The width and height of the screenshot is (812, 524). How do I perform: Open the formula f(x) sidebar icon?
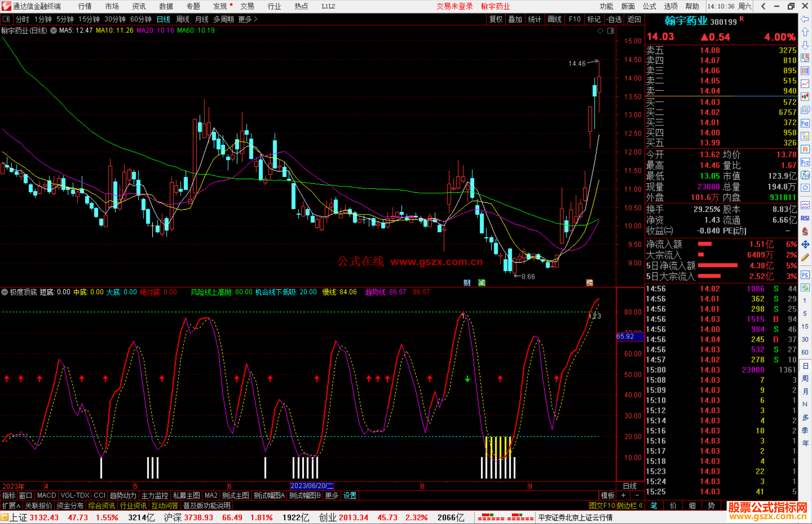[x=805, y=175]
